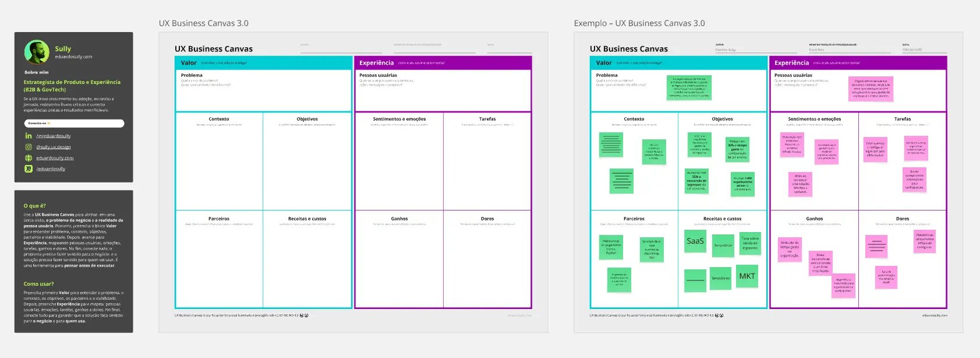This screenshot has height=358, width=980.
Task: Open the underlined eduardosully.com link
Action: click(55, 158)
